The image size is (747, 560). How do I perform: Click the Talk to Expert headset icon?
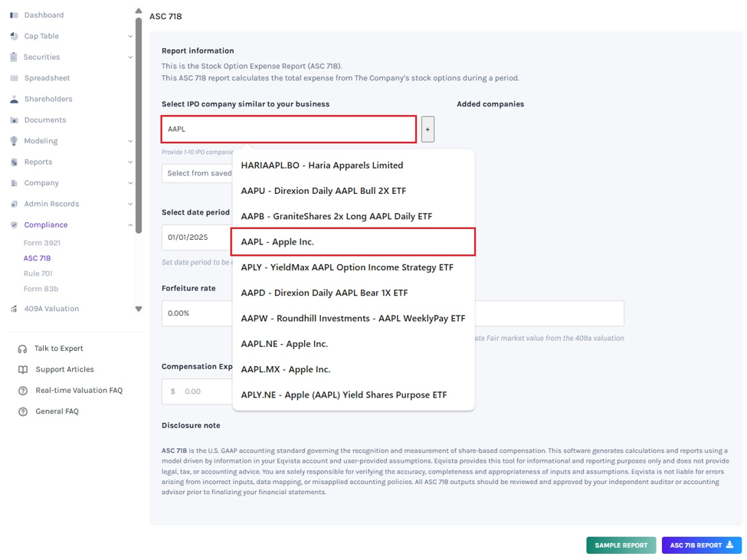[22, 349]
